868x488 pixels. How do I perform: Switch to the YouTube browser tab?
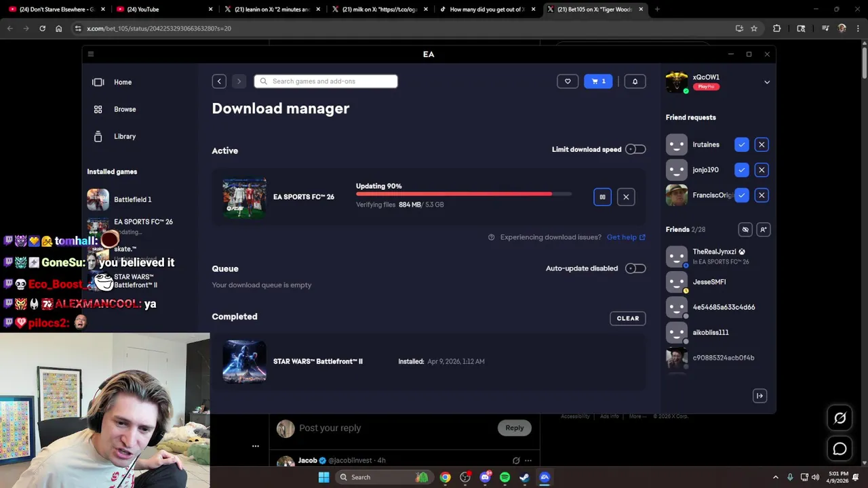coord(163,9)
